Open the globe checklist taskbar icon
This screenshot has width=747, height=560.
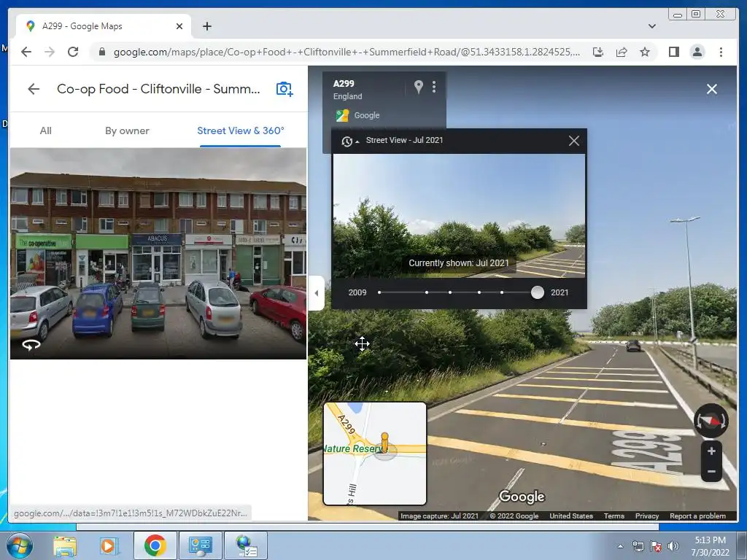tap(246, 545)
